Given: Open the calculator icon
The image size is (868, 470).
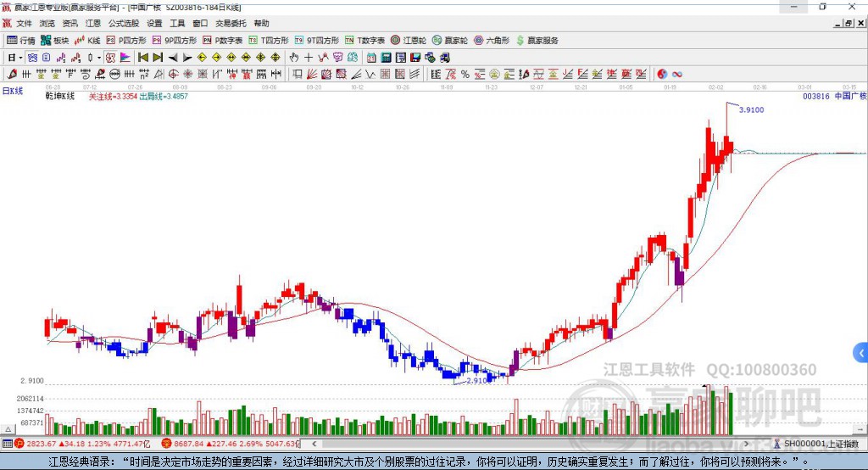Looking at the screenshot, I should [x=386, y=58].
